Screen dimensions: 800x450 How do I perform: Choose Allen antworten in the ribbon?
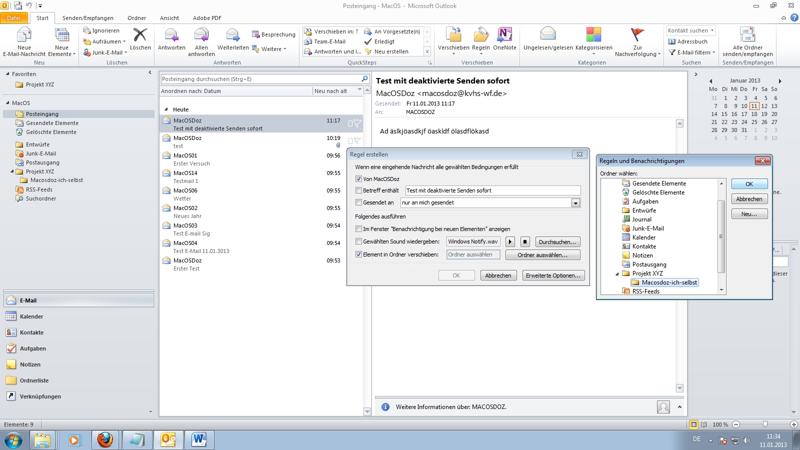201,42
